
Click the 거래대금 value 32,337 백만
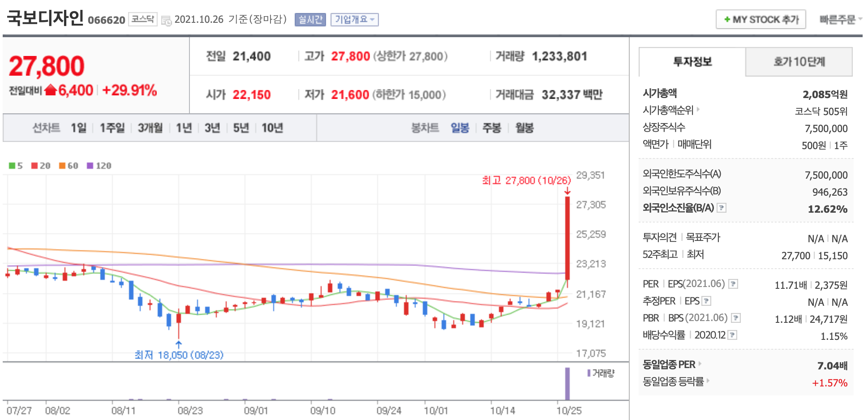tap(572, 95)
